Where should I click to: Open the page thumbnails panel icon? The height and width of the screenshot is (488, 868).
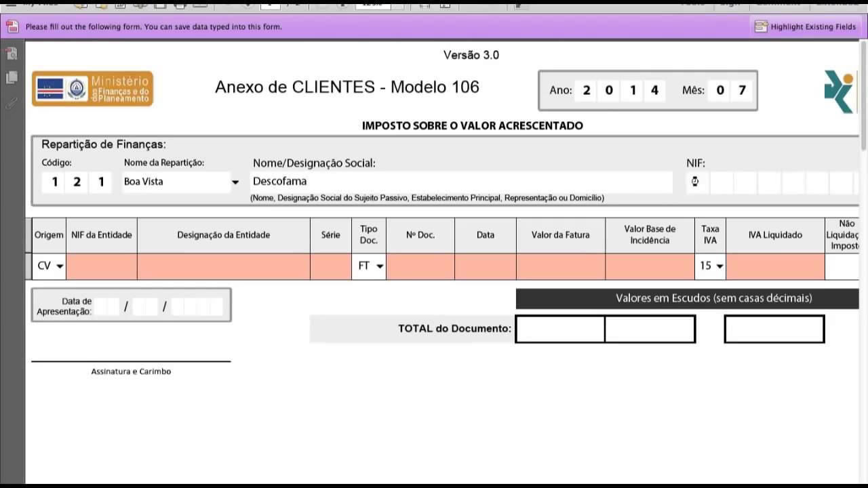[12, 54]
